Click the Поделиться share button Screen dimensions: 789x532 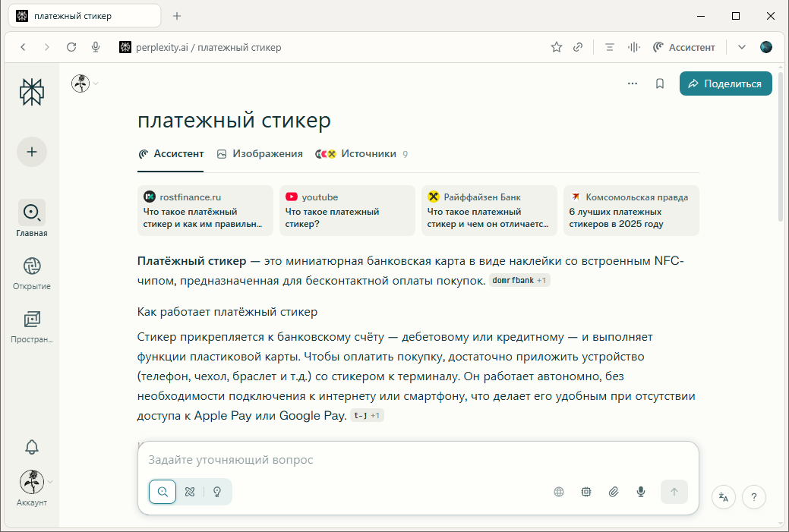click(x=725, y=83)
